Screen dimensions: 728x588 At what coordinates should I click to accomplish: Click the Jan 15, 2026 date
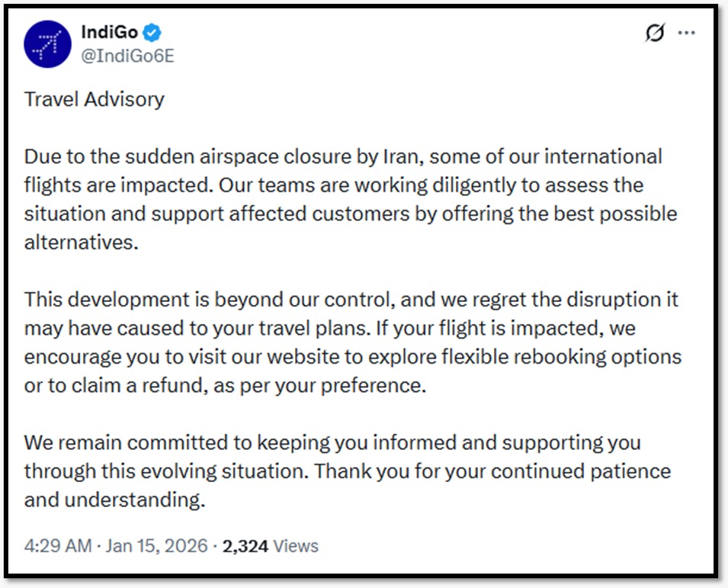coord(156,546)
